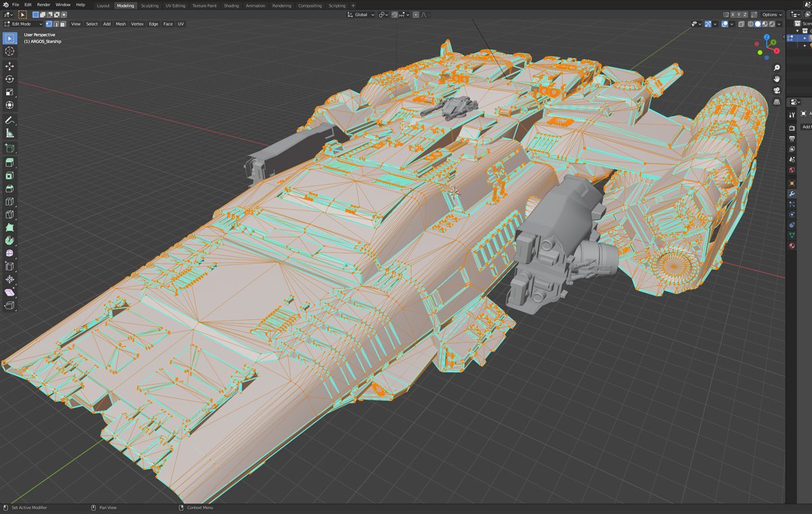The image size is (812, 514).
Task: Activate the Rotate tool
Action: pos(9,79)
